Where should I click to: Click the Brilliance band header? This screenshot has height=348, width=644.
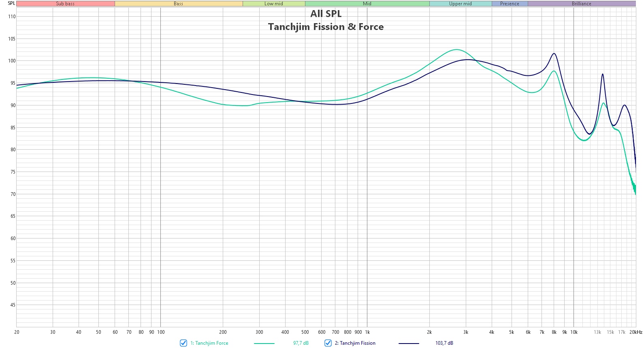click(582, 4)
